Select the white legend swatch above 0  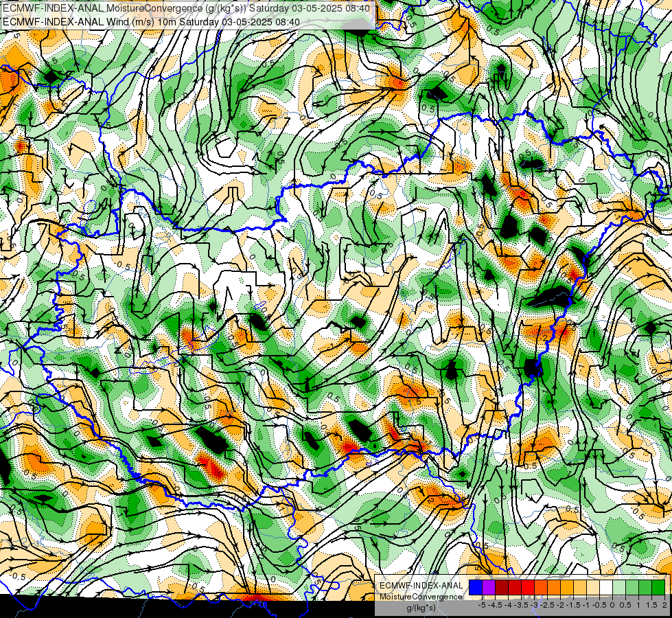(606, 587)
